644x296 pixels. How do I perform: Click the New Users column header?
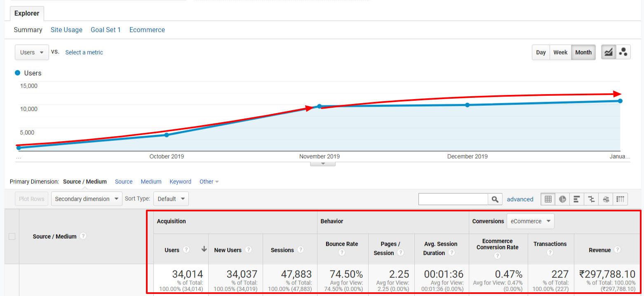click(x=228, y=250)
